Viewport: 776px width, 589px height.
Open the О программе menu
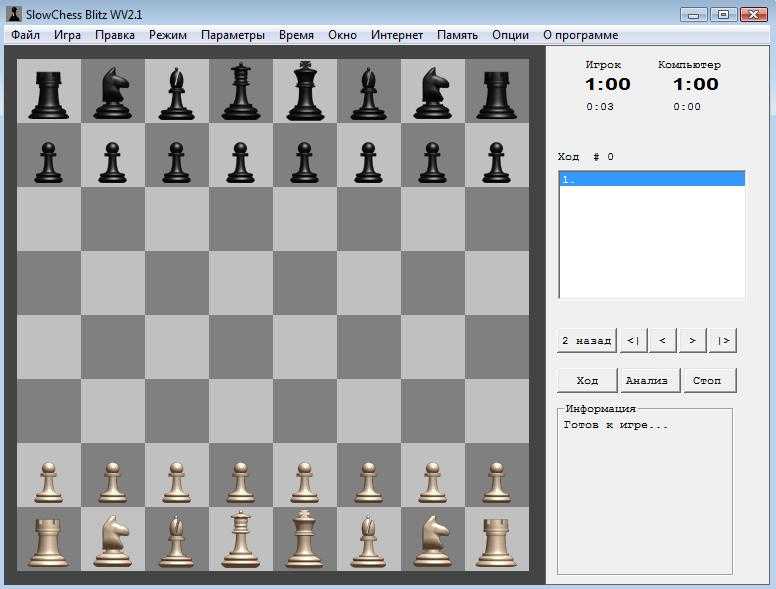581,35
